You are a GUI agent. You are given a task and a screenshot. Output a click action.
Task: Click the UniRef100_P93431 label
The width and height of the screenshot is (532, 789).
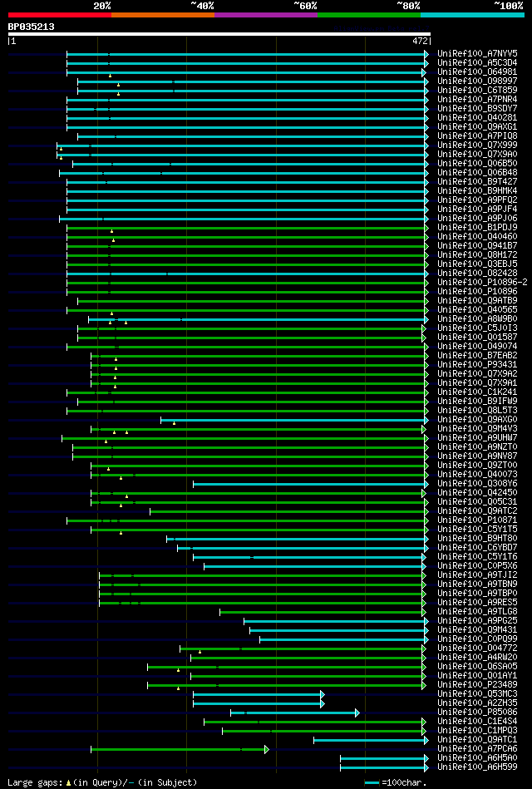(477, 364)
